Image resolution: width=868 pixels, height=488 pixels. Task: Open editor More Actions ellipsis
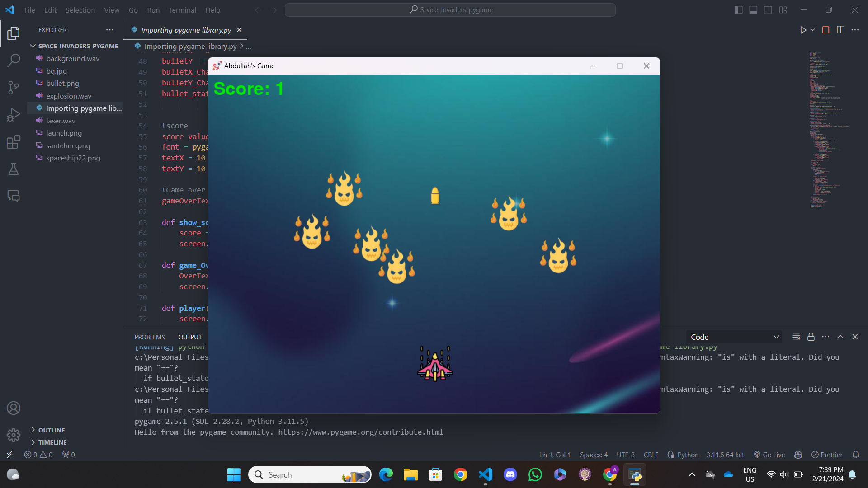click(x=855, y=30)
